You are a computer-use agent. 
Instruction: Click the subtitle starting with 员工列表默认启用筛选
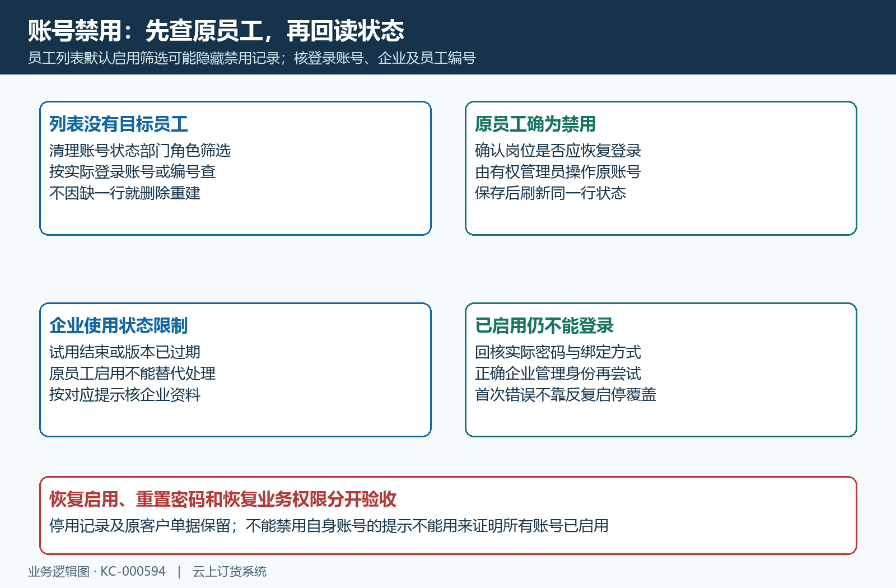point(252,58)
